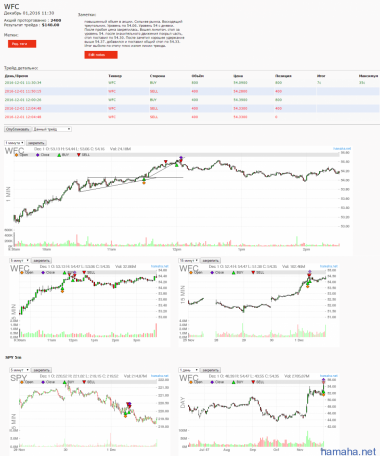Toggle orange Open marker in 5-minute WFC chart legend
The height and width of the screenshot is (456, 380).
tap(27, 273)
